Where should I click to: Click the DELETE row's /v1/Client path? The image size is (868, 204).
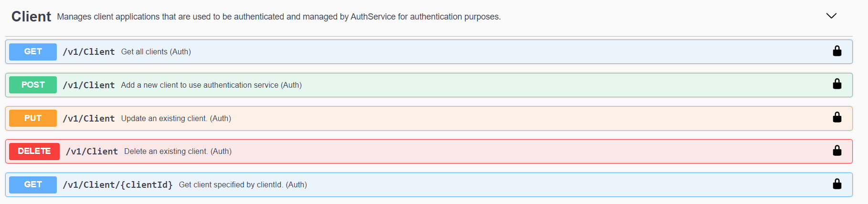coord(92,152)
